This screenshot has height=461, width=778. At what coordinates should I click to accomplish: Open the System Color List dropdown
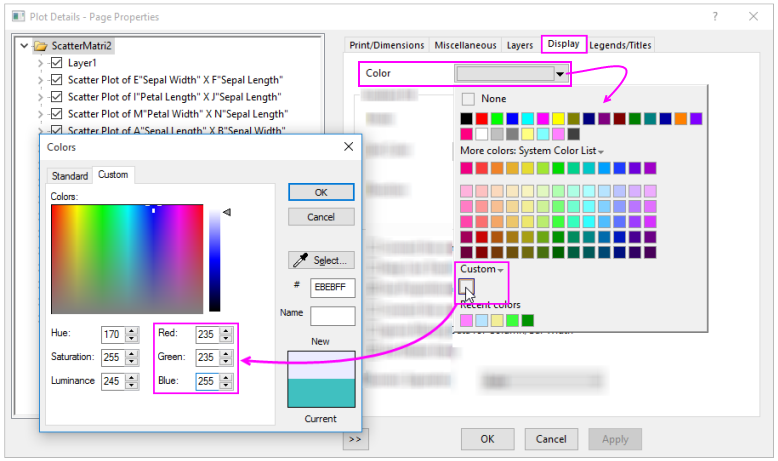pyautogui.click(x=601, y=151)
